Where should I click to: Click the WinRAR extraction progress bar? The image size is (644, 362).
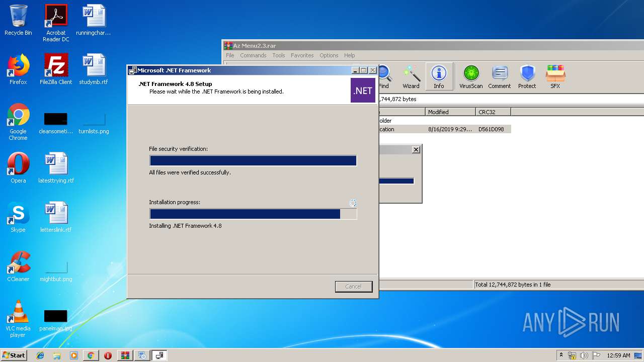[396, 181]
